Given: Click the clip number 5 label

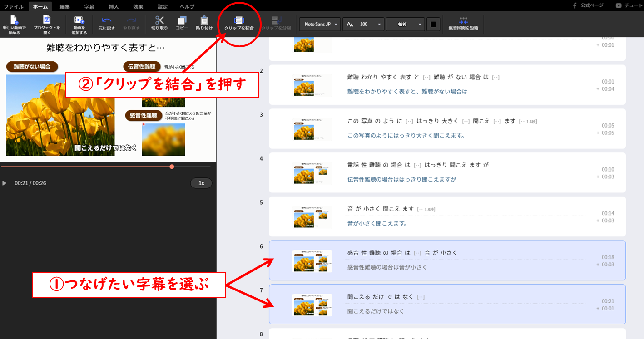Looking at the screenshot, I should click(x=261, y=202).
